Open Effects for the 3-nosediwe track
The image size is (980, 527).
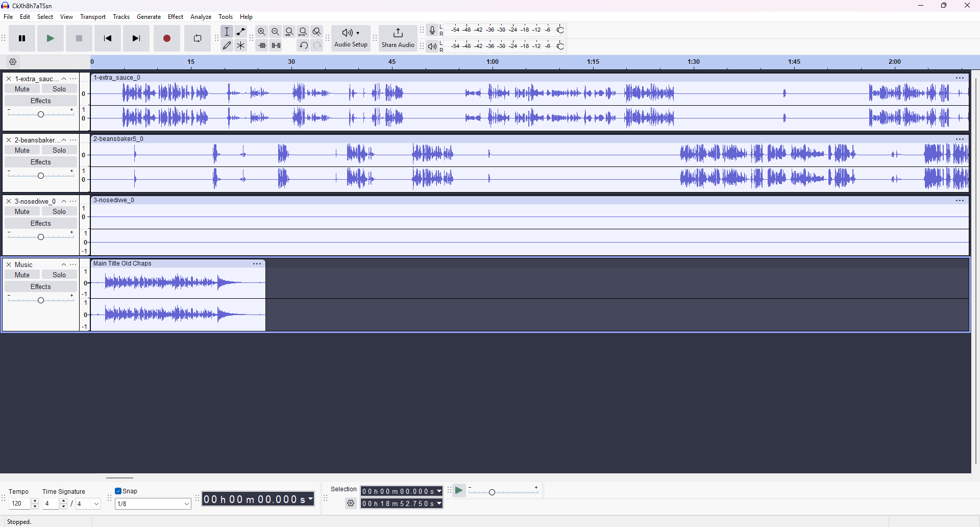[40, 224]
